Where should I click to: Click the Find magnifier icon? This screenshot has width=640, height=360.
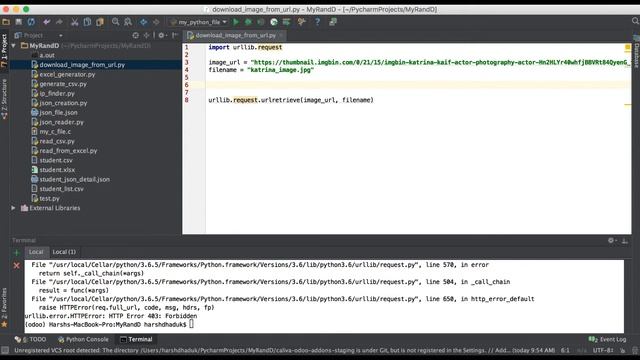click(116, 22)
